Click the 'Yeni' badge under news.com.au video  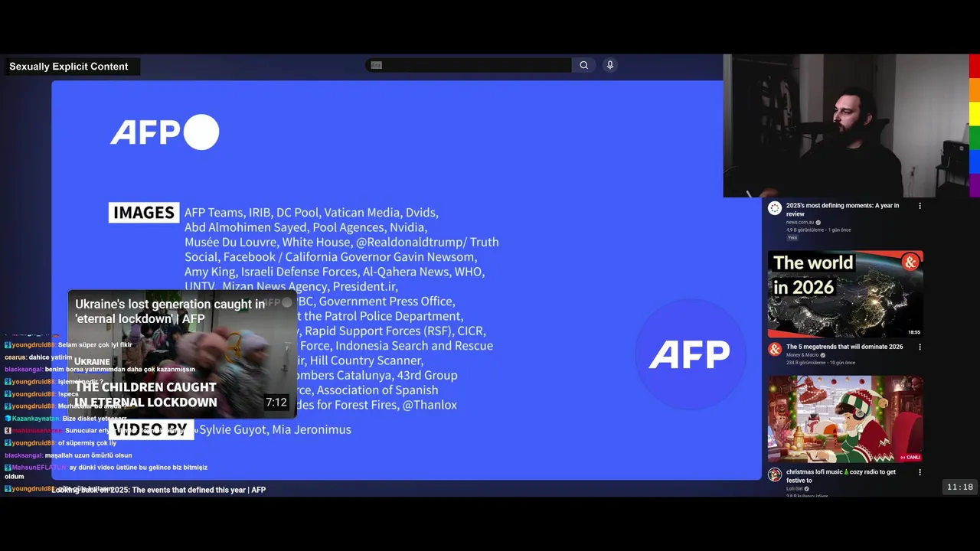point(792,237)
